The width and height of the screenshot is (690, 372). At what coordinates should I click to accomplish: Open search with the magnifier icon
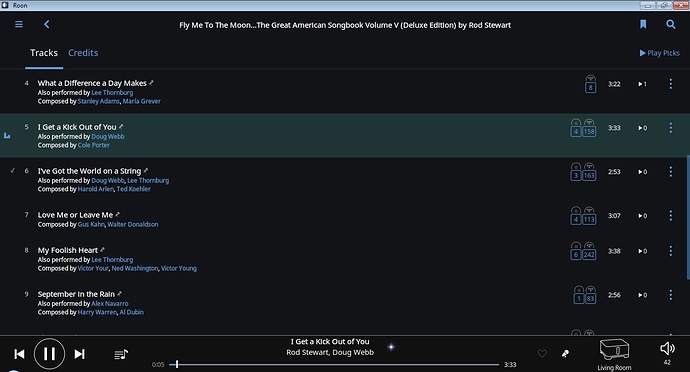point(670,24)
